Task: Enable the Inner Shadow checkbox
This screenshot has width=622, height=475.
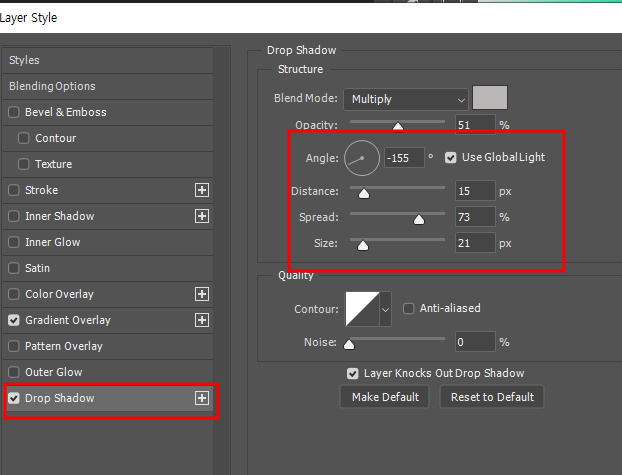Action: [x=14, y=216]
